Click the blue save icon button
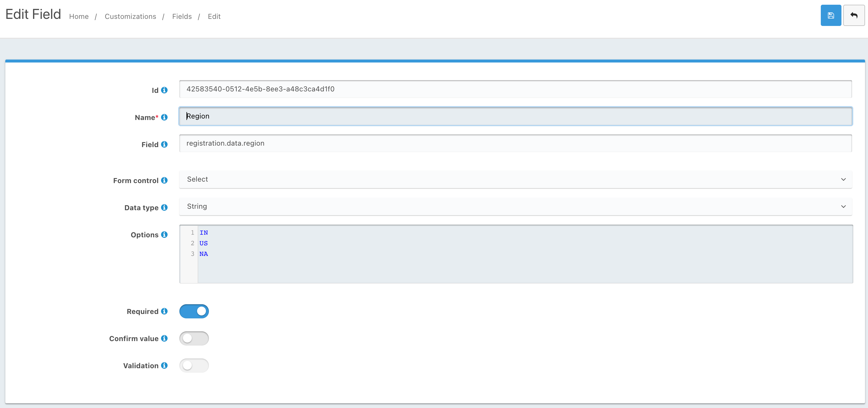The height and width of the screenshot is (408, 868). [831, 16]
